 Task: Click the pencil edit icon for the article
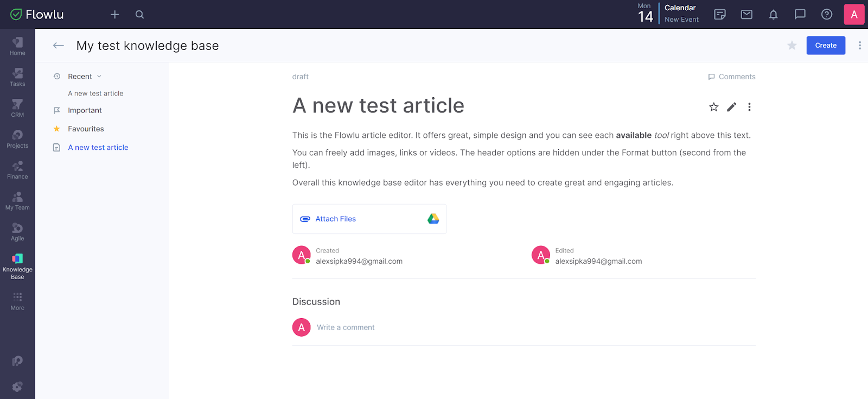(731, 107)
